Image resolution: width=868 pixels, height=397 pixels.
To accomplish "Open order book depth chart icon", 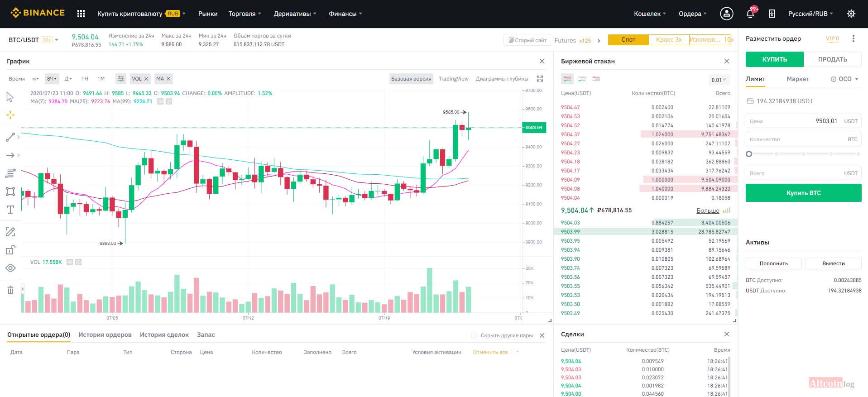I will tap(727, 210).
